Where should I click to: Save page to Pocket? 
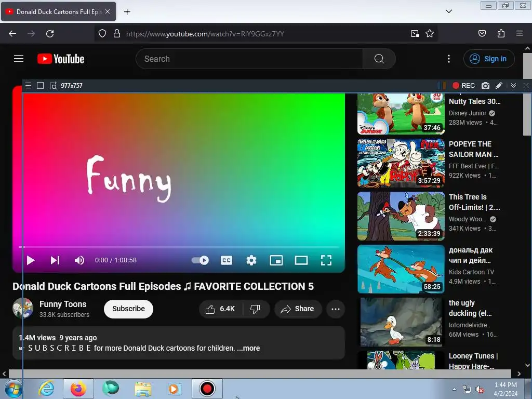pos(482,34)
